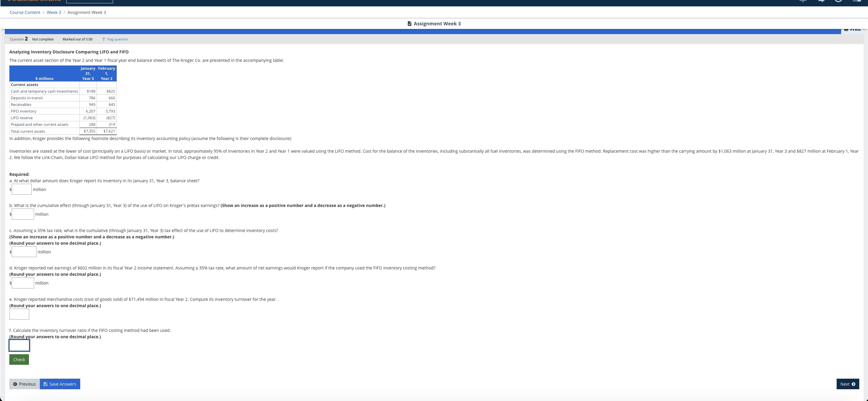
Task: Select the part c tax effect input box
Action: coord(24,252)
